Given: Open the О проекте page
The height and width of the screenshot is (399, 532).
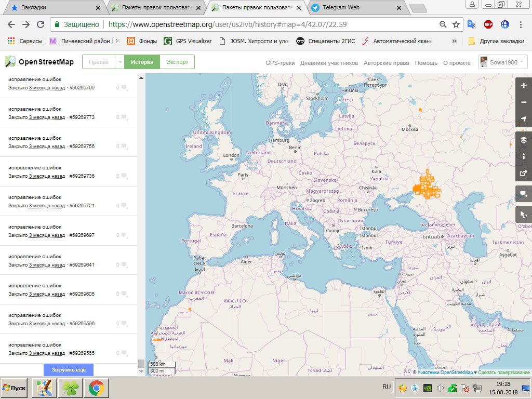Looking at the screenshot, I should tap(457, 63).
